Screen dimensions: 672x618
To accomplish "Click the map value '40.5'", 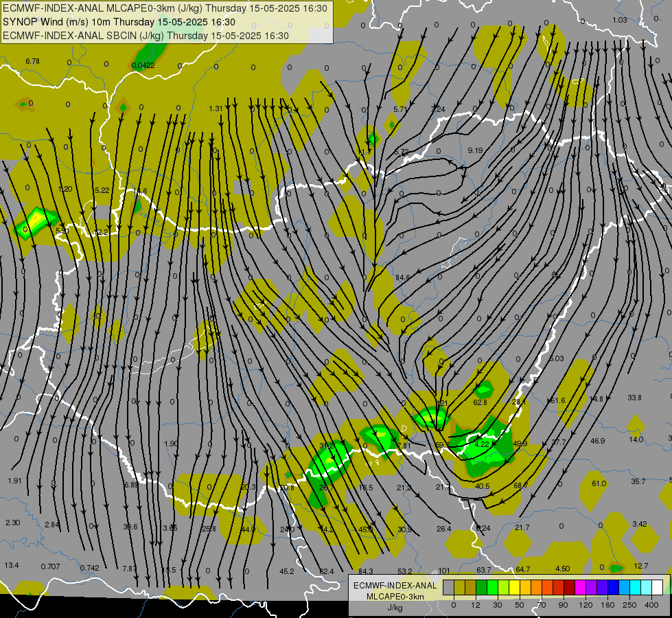I will pos(482,486).
